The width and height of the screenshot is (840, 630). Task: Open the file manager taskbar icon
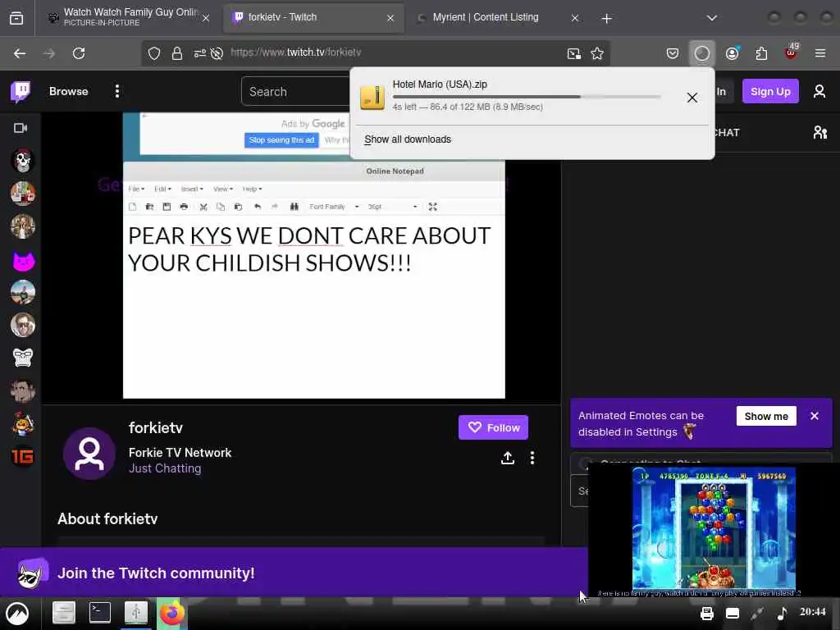pos(64,613)
